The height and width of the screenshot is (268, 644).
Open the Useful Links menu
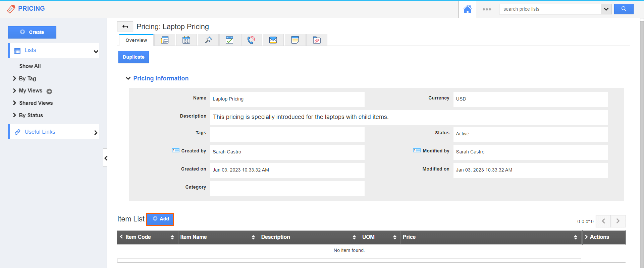[54, 132]
